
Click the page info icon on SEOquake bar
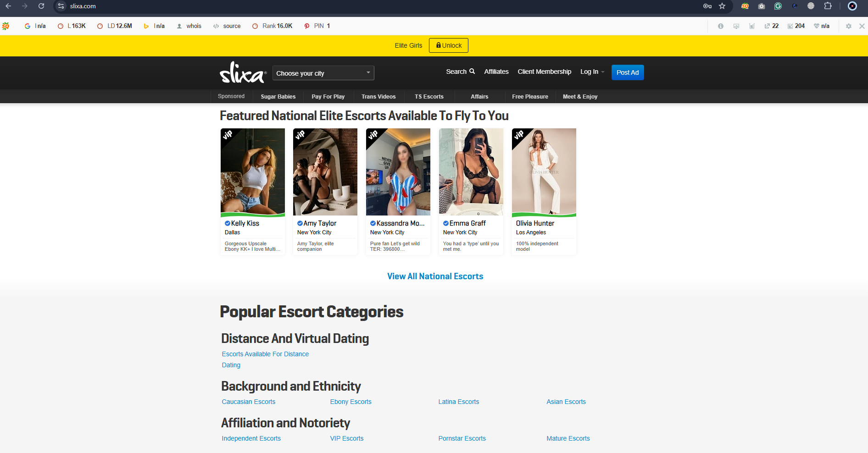(720, 26)
